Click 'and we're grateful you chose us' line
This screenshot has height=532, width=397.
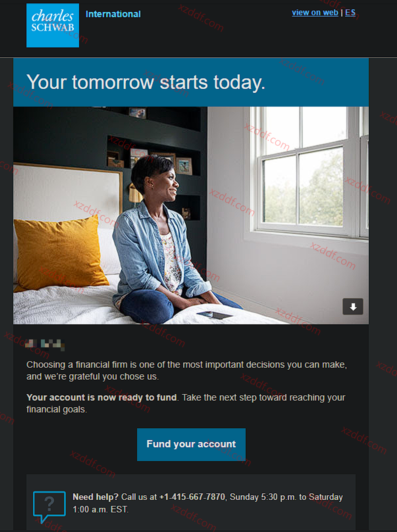tap(93, 376)
